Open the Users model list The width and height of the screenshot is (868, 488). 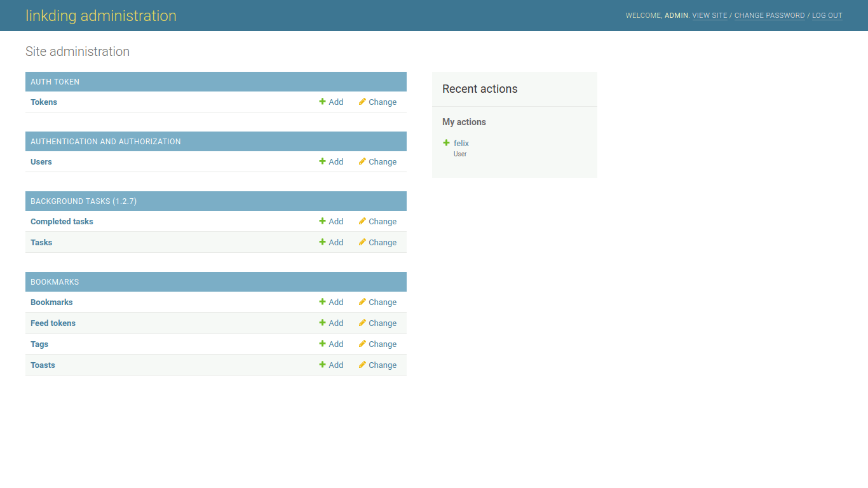coord(41,161)
